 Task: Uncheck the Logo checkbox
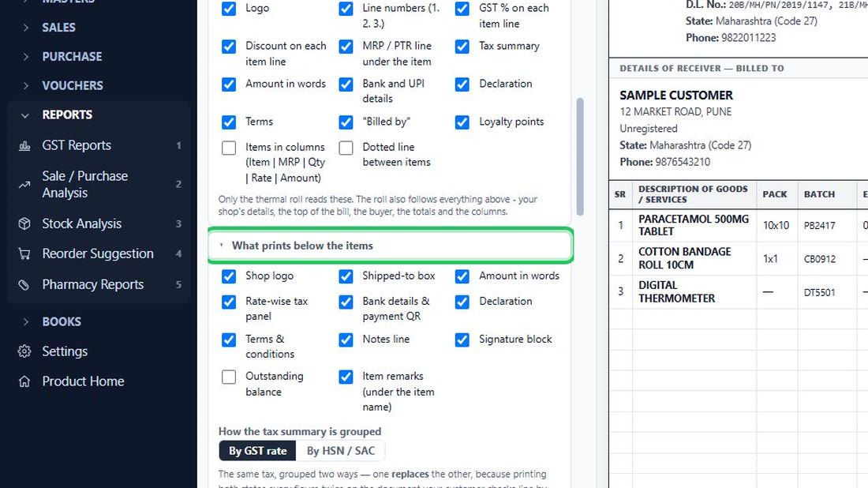coord(229,9)
